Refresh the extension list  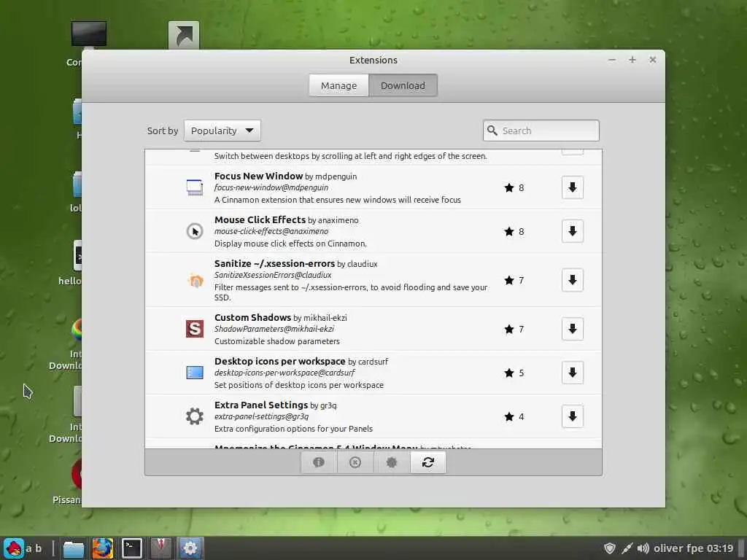[x=427, y=462]
